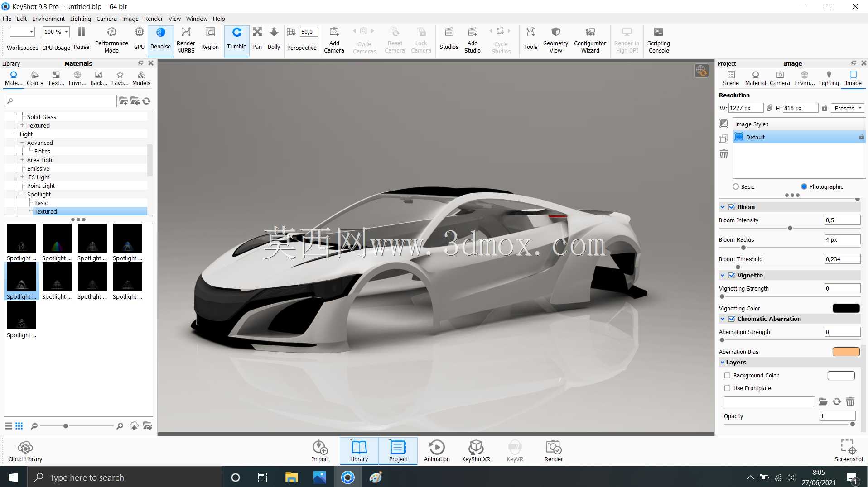This screenshot has height=487, width=868.
Task: Delete the selected image style
Action: (724, 154)
